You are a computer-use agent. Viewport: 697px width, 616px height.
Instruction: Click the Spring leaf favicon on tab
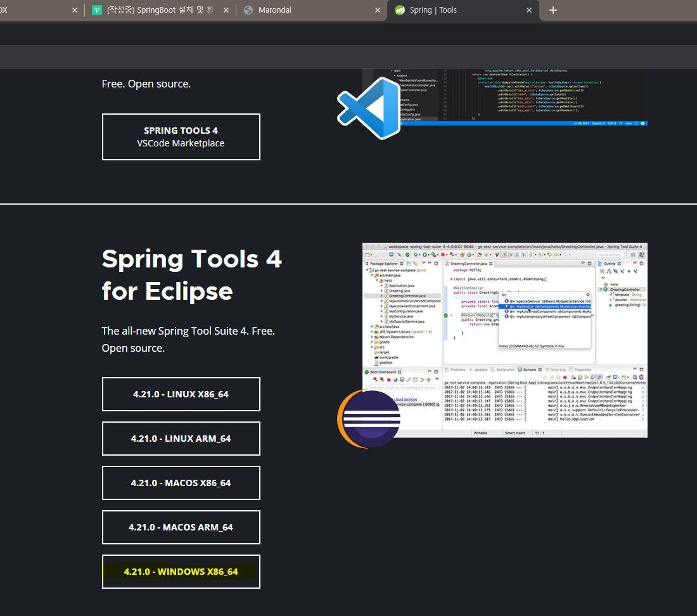coord(400,10)
